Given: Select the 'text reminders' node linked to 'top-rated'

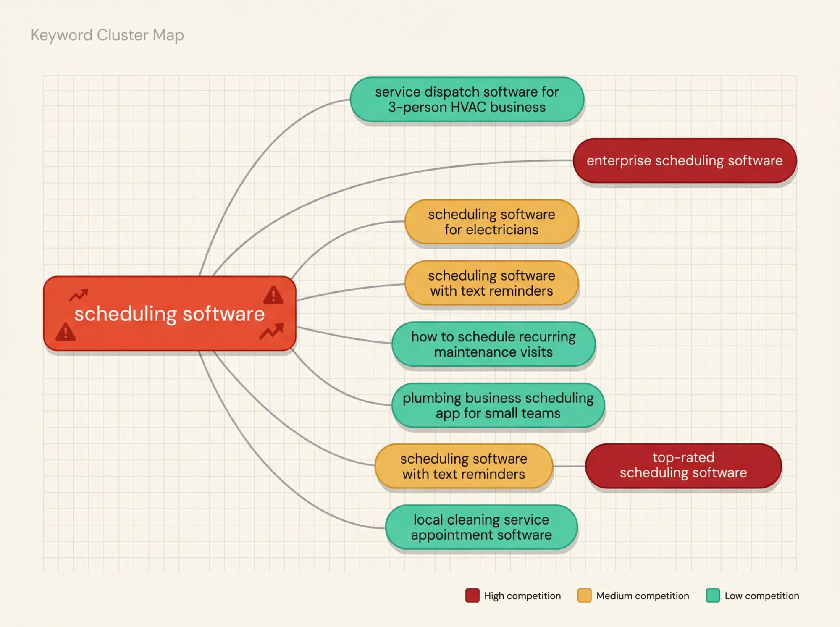Looking at the screenshot, I should coord(464,466).
